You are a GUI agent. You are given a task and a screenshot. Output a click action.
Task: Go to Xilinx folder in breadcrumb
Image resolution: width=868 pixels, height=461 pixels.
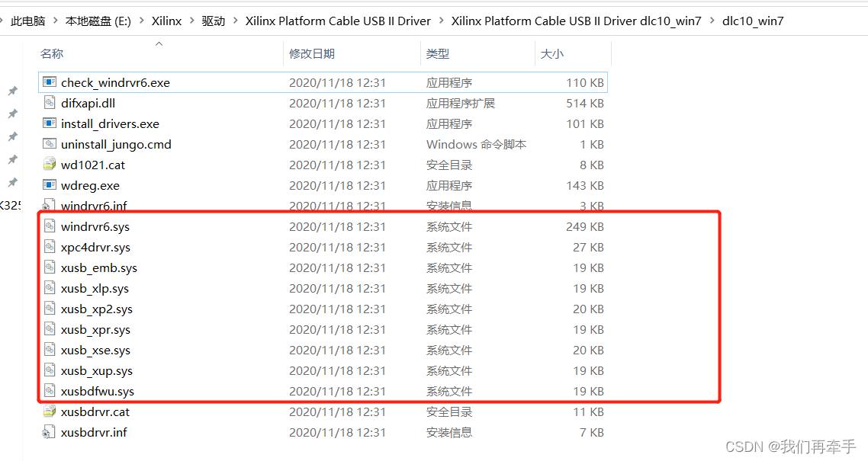point(166,21)
